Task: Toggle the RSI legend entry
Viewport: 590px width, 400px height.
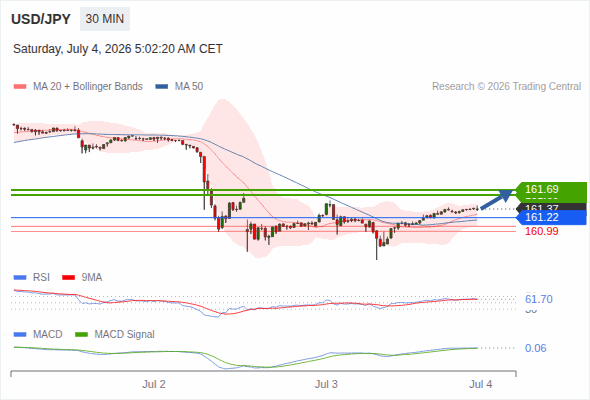Action: pyautogui.click(x=32, y=278)
